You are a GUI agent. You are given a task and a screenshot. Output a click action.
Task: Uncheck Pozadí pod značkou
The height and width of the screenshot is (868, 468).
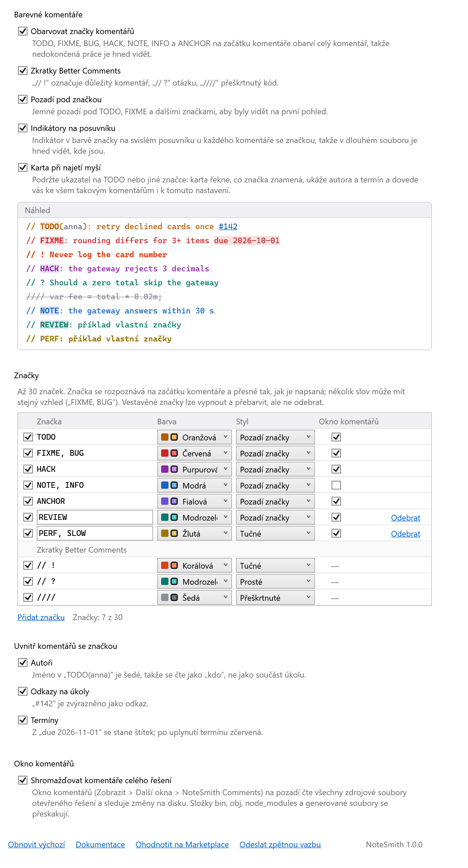click(23, 100)
